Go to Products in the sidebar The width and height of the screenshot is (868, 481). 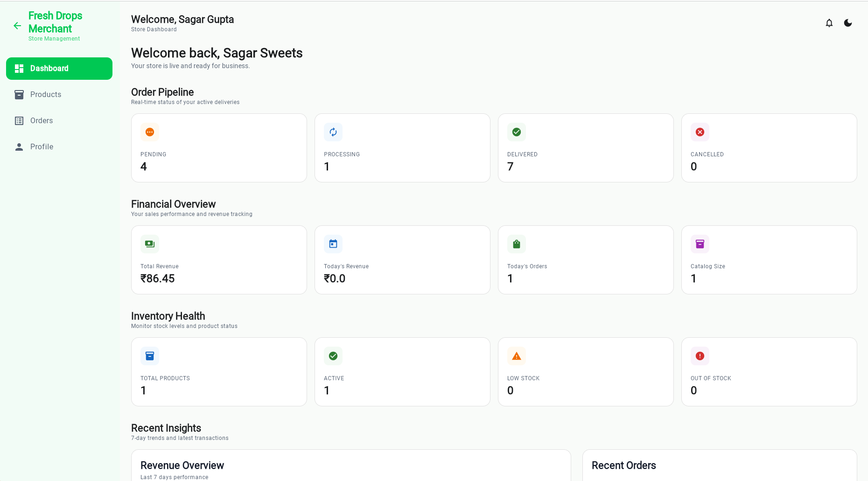pyautogui.click(x=59, y=95)
